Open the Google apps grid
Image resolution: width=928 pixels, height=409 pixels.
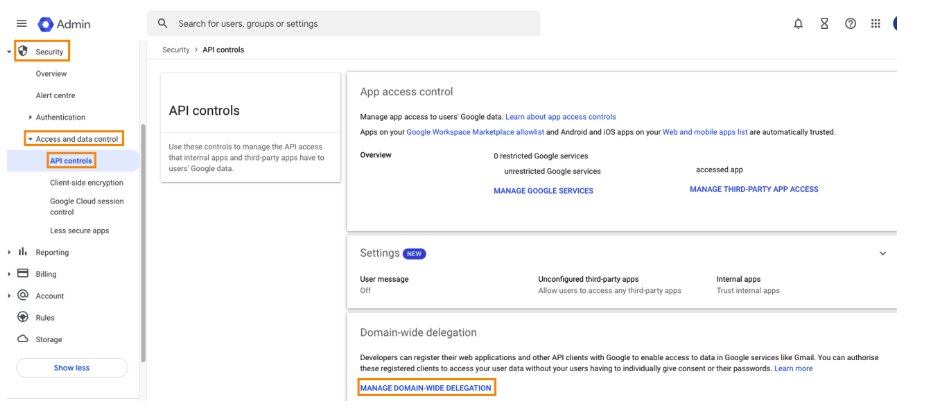coord(876,24)
